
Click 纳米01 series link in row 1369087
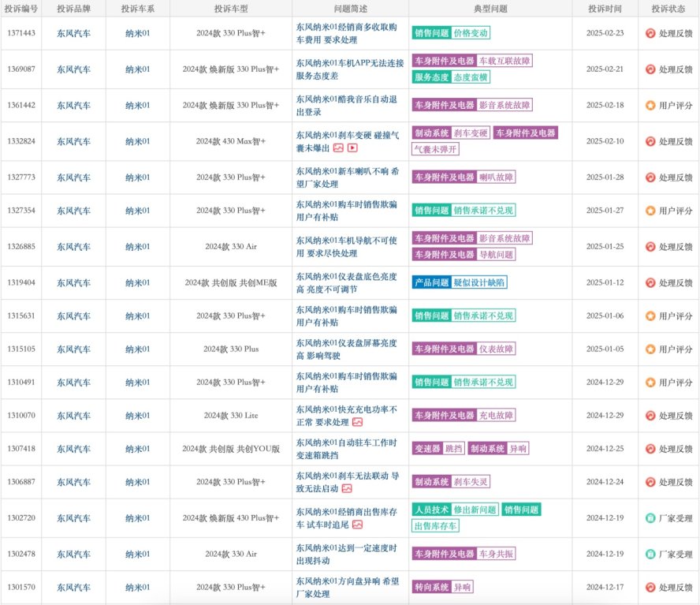coord(137,69)
